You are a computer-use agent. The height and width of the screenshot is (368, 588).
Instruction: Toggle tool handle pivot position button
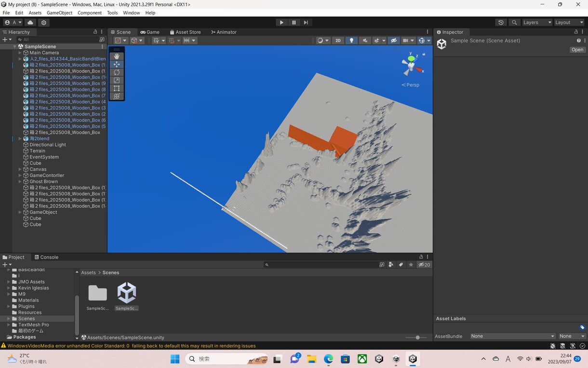tap(120, 41)
